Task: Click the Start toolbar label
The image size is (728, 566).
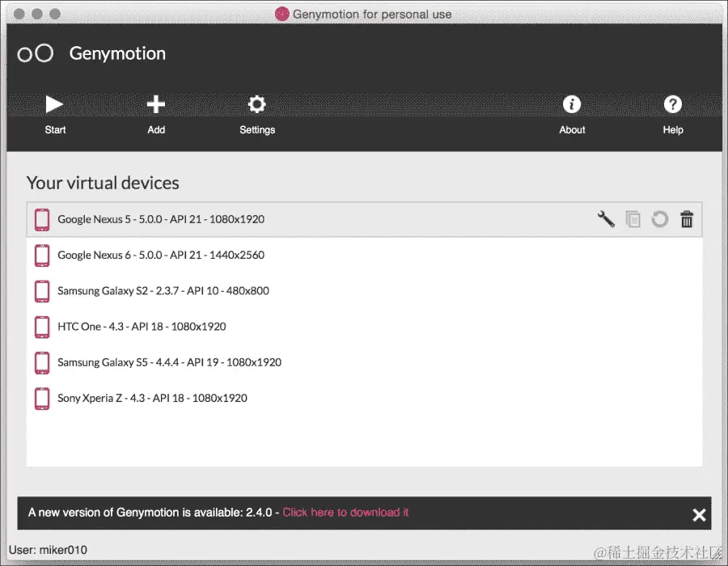Action: pyautogui.click(x=55, y=130)
